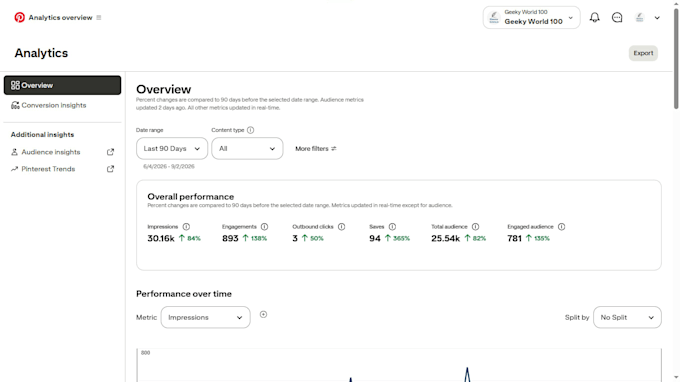Expand the account chevron beside avatar
Viewport: 680px width, 382px height.
(x=657, y=18)
